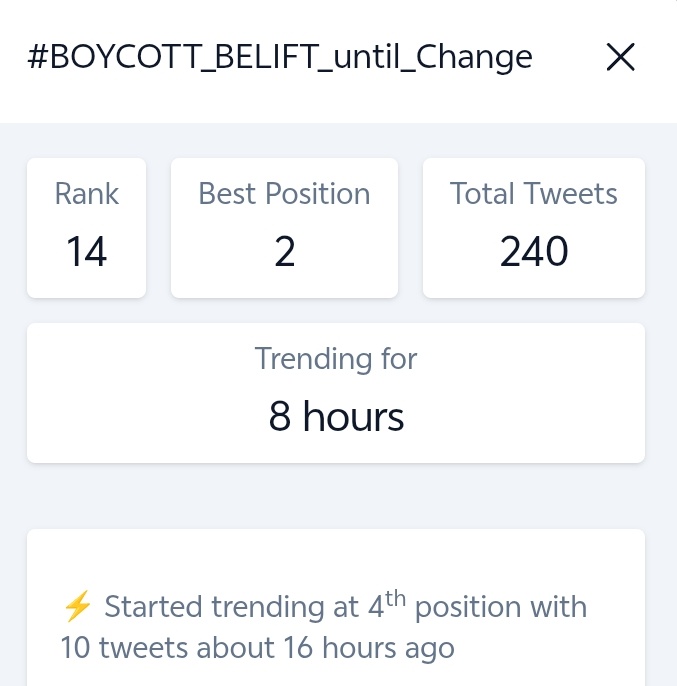The width and height of the screenshot is (677, 686).
Task: Click the Rank label
Action: click(x=86, y=194)
